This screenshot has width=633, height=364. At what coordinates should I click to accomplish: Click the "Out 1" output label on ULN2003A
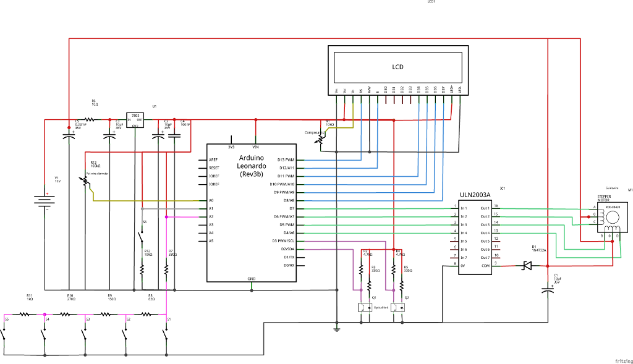tap(485, 208)
